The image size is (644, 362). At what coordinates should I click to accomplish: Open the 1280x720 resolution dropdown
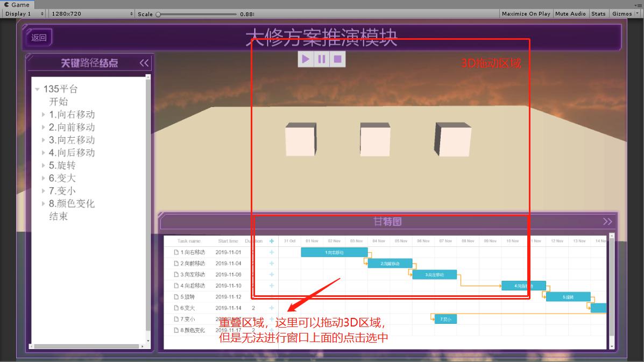(91, 13)
